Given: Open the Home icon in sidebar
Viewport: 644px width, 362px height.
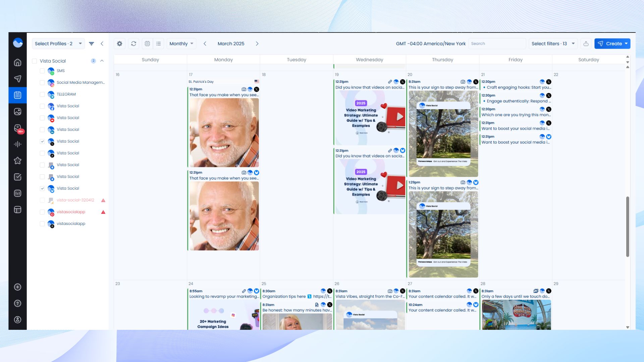Looking at the screenshot, I should point(17,63).
